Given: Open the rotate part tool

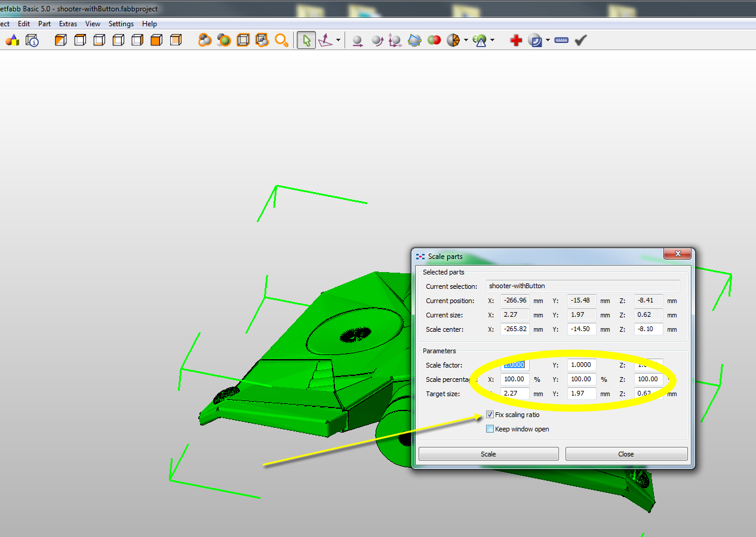Looking at the screenshot, I should [376, 40].
